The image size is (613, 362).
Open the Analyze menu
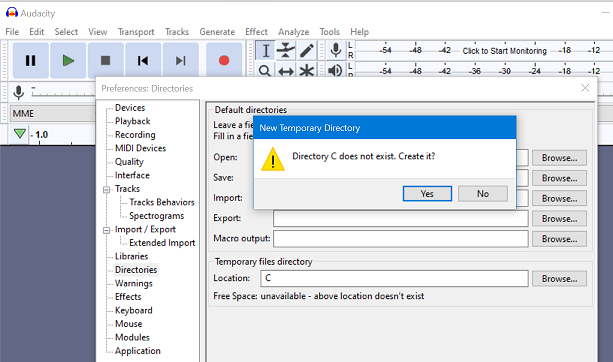pos(294,32)
